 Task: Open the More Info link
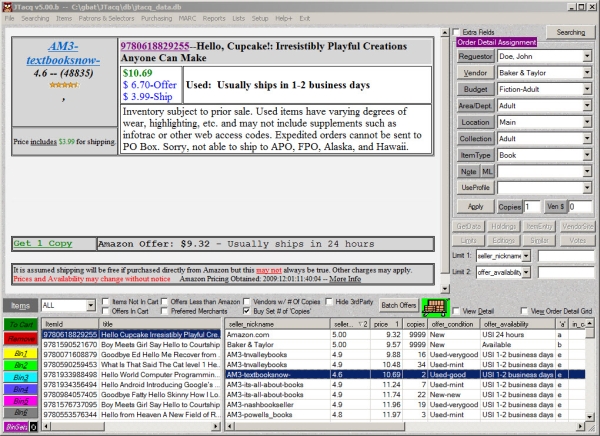coord(345,279)
